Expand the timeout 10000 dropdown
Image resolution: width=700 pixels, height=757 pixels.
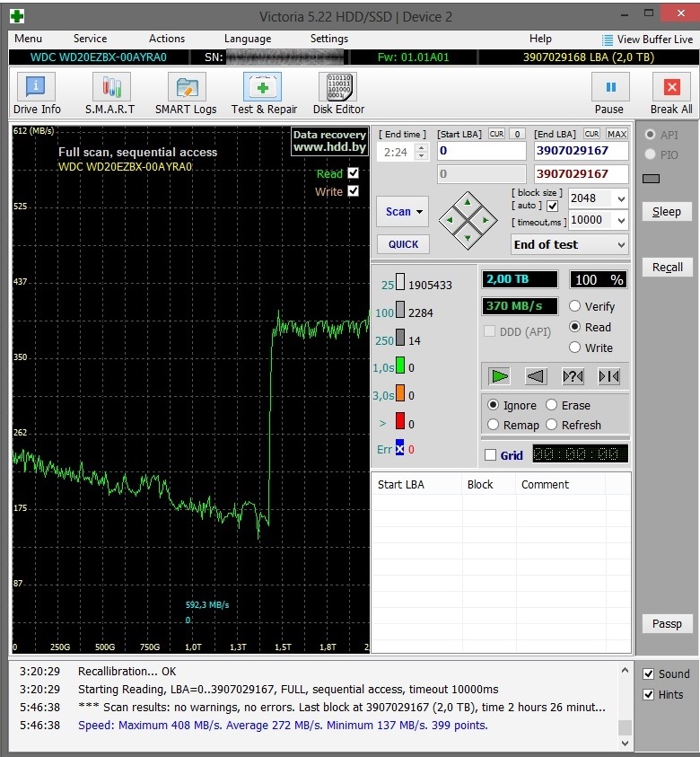click(x=620, y=220)
